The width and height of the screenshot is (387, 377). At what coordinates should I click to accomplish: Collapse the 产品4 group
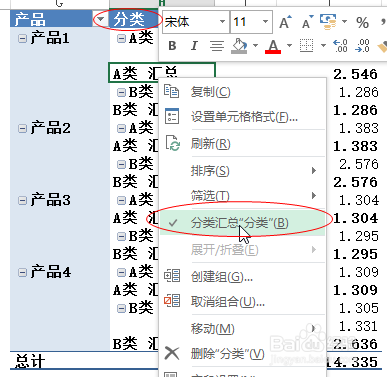tap(22, 272)
